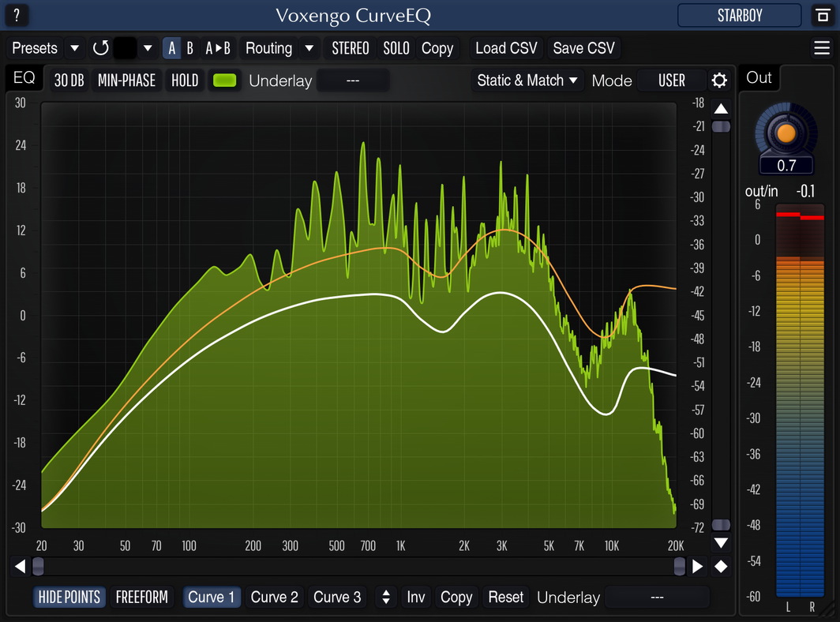Viewport: 840px width, 622px height.
Task: Click the curve up/down swap arrows
Action: point(386,597)
